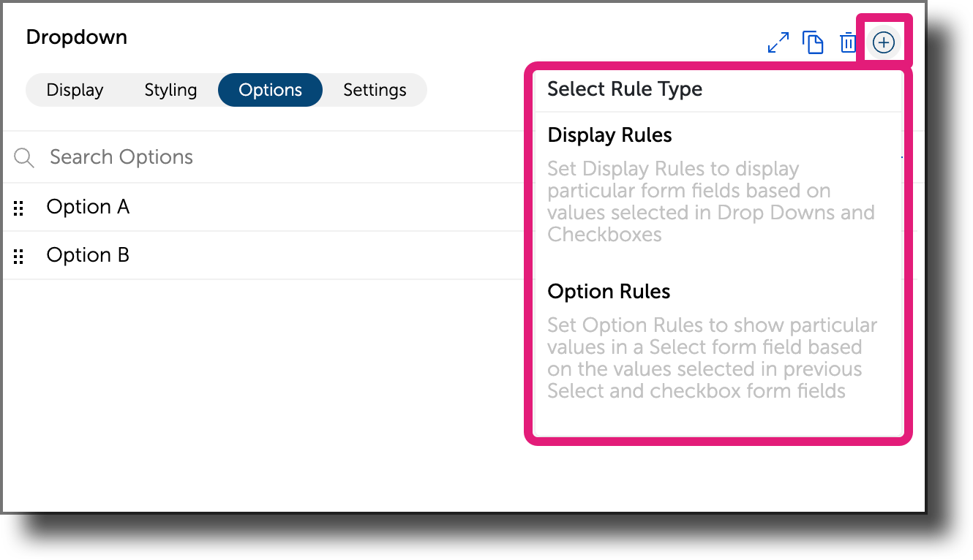Open rule creation with the plus icon
Image resolution: width=973 pixels, height=560 pixels.
884,42
